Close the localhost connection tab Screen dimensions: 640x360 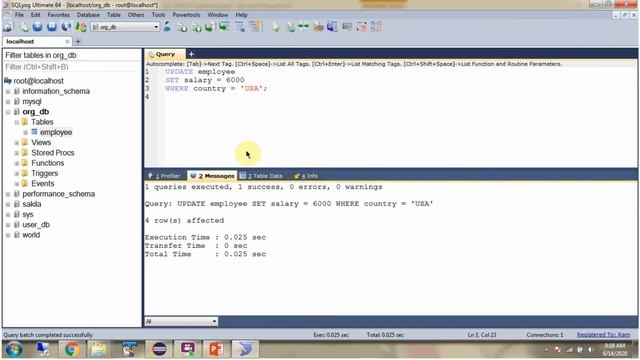point(67,42)
